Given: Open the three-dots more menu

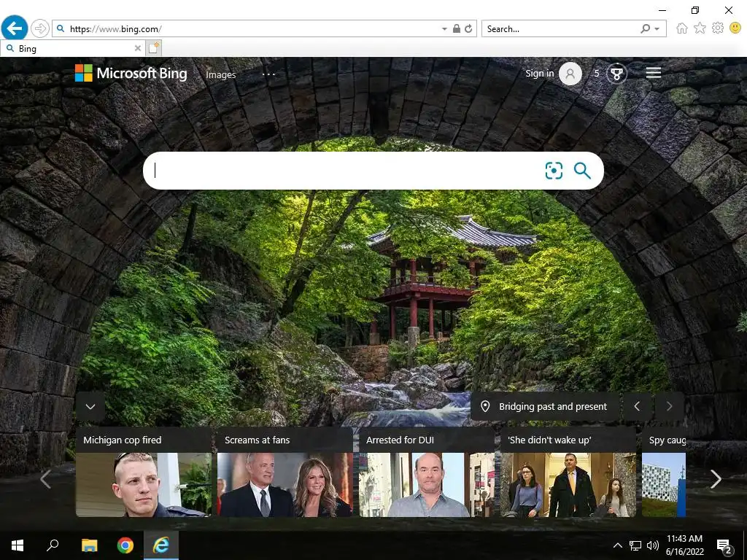Looking at the screenshot, I should [x=268, y=74].
